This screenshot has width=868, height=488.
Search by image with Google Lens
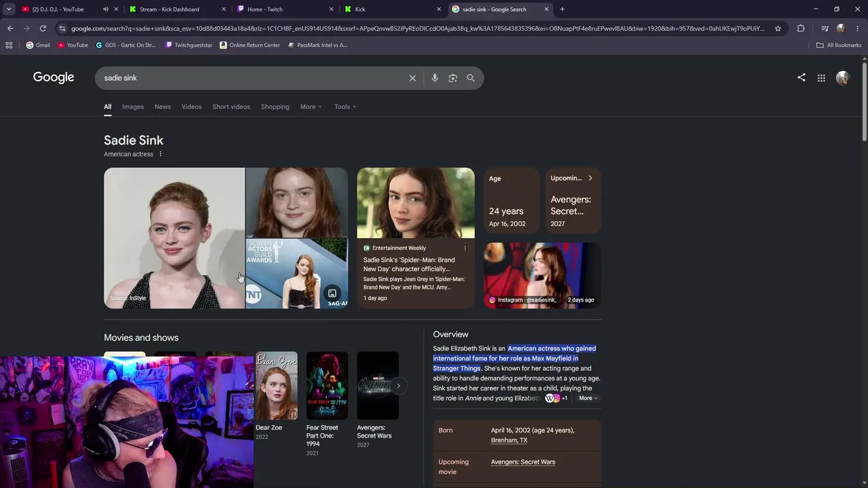(453, 78)
